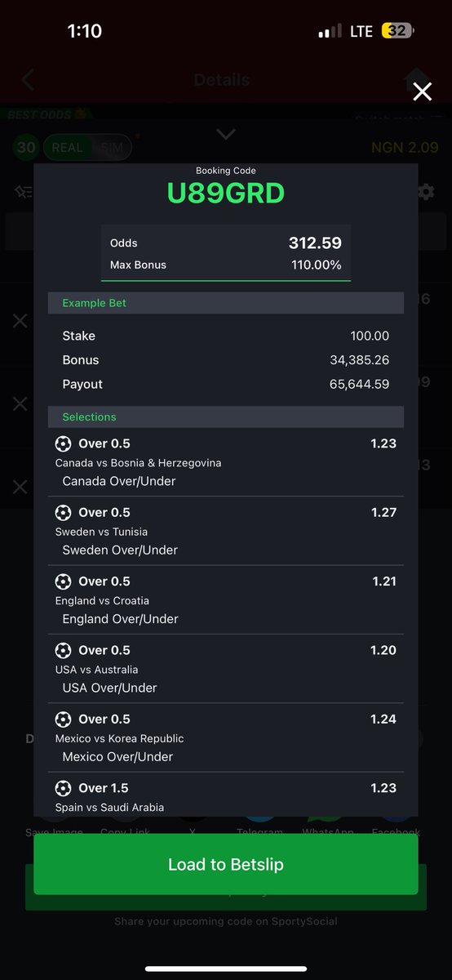Open the Selections section header
The width and height of the screenshot is (452, 980).
[x=226, y=416]
